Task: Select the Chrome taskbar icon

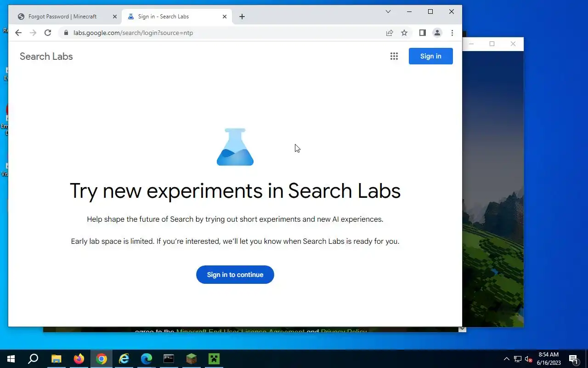Action: 102,359
